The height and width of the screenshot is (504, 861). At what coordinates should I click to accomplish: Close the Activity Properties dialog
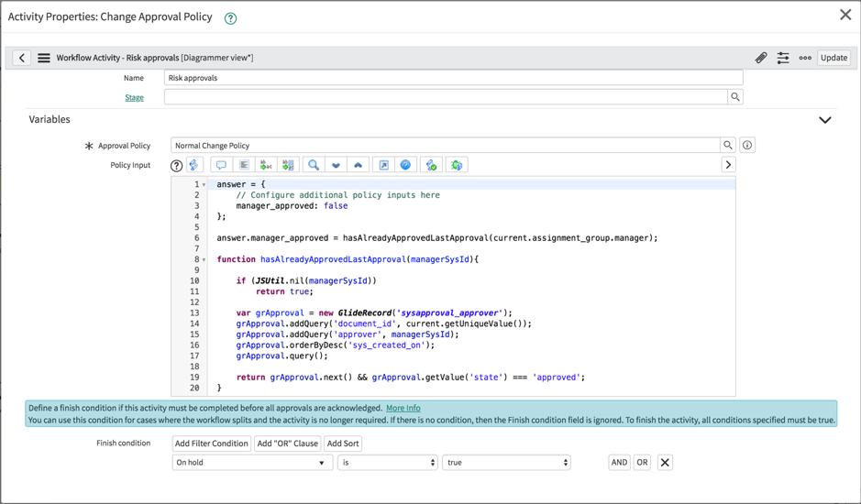[x=845, y=15]
